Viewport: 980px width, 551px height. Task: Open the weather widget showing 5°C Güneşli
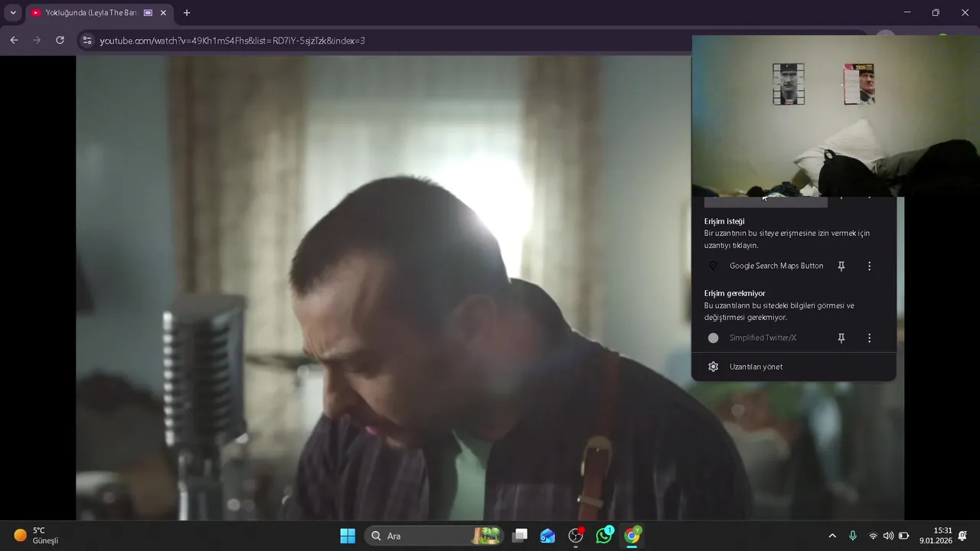pos(37,536)
